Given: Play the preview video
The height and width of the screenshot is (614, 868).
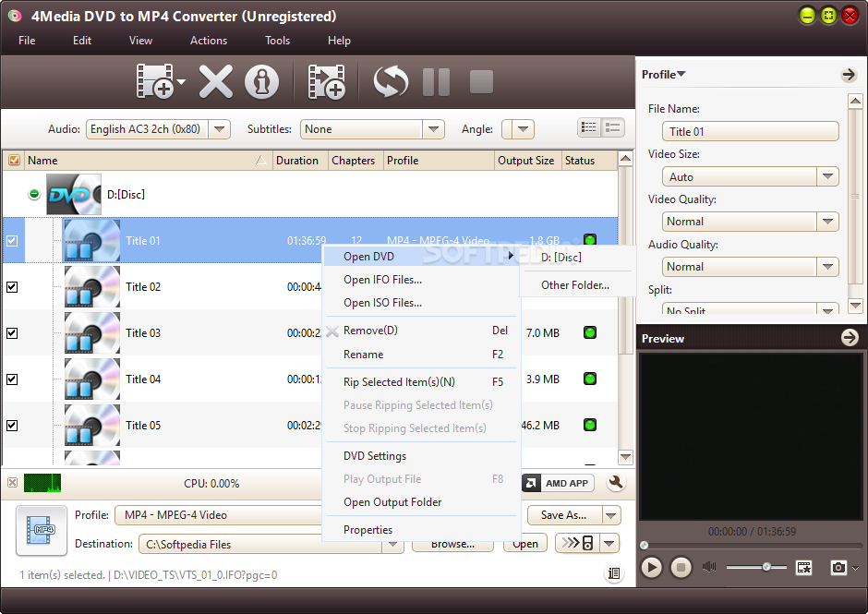Looking at the screenshot, I should [x=652, y=568].
